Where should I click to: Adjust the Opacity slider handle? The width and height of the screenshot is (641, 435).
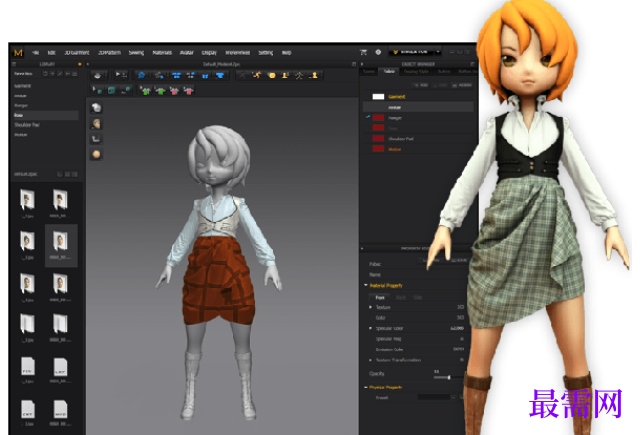pos(449,377)
